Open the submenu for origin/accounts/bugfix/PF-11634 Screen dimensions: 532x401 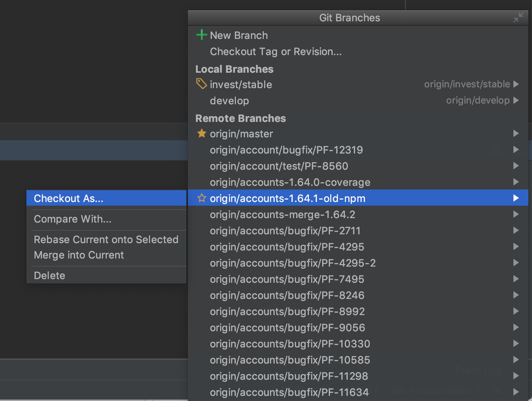516,392
